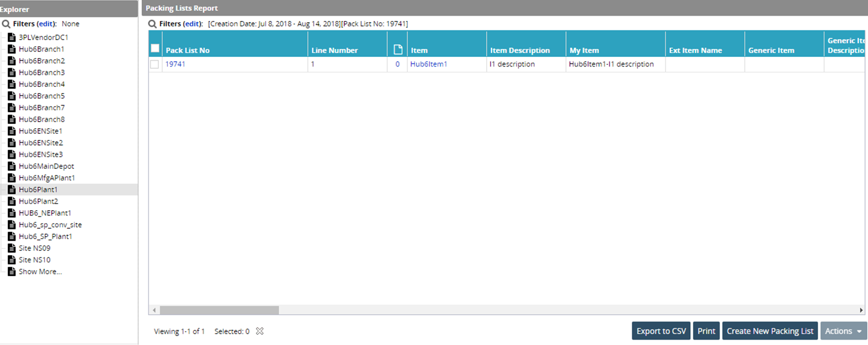Click the Explorer filters magnifier icon
The height and width of the screenshot is (345, 868).
point(6,24)
